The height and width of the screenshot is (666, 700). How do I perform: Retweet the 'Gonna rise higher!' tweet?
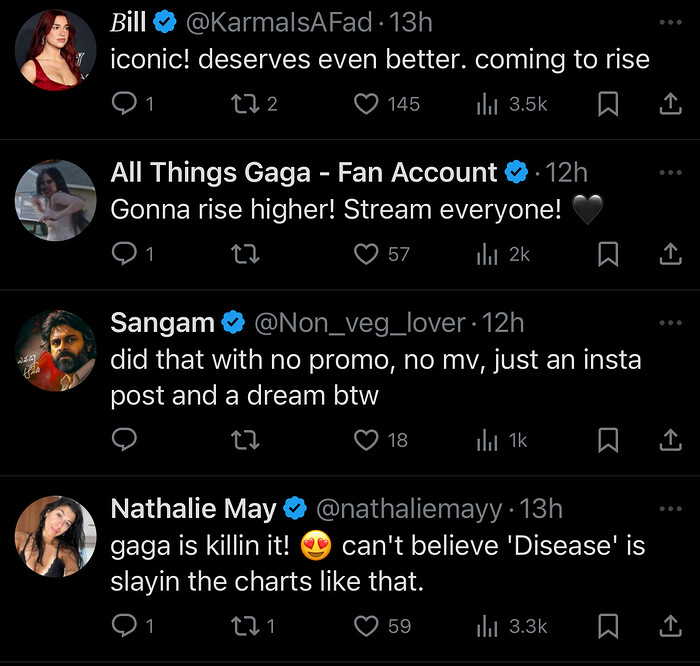(x=245, y=254)
